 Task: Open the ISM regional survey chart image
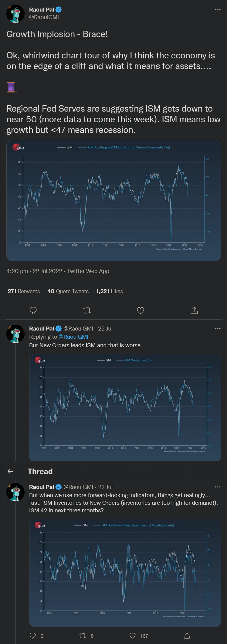coord(114,201)
